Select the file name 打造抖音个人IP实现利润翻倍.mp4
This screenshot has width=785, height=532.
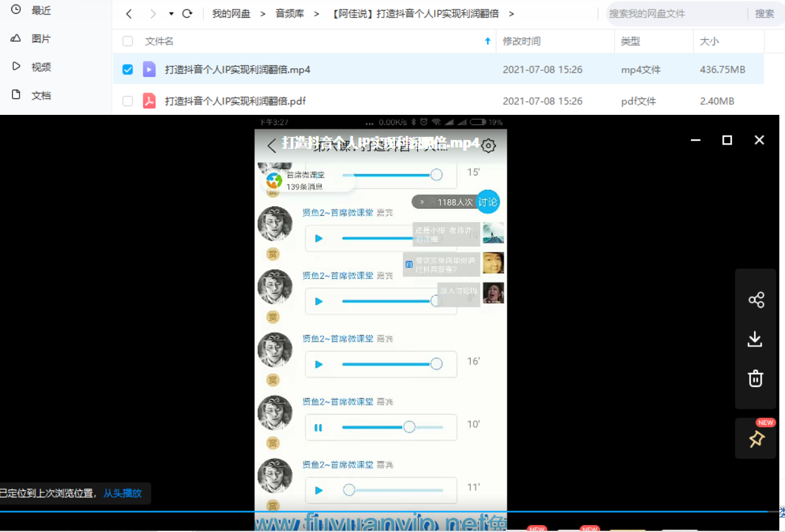[x=237, y=69]
